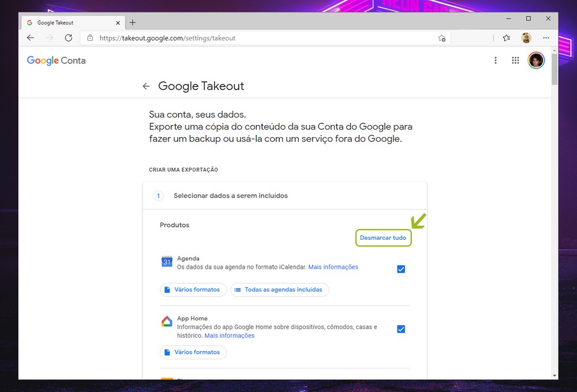Go back using Google Takeout arrow
This screenshot has height=392, width=577.
(146, 86)
